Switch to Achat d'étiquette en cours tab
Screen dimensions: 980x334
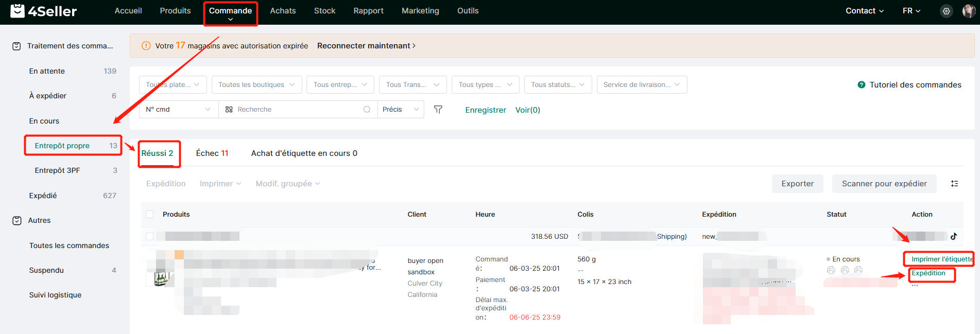pos(304,153)
